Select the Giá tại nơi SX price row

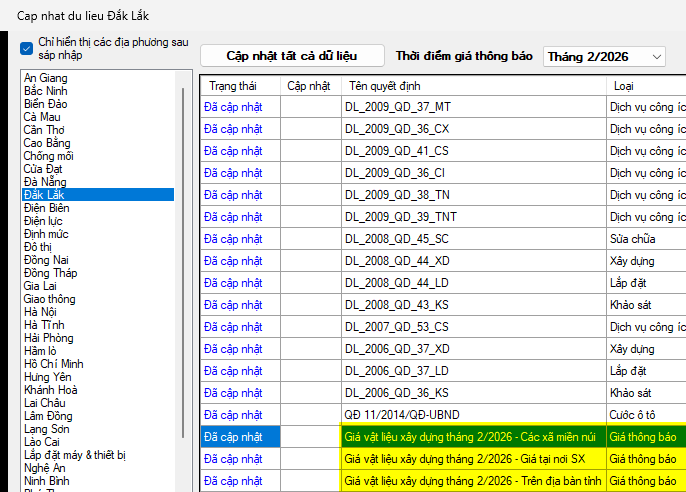[x=470, y=459]
